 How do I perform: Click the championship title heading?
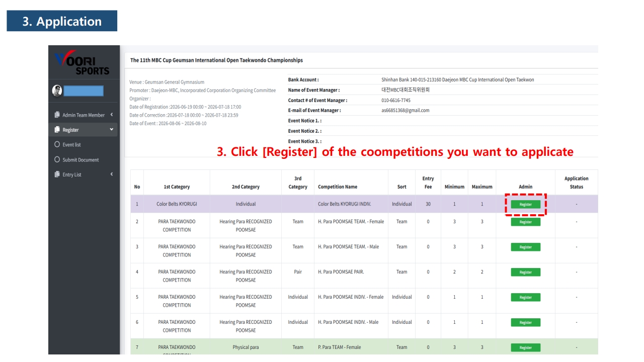(216, 60)
